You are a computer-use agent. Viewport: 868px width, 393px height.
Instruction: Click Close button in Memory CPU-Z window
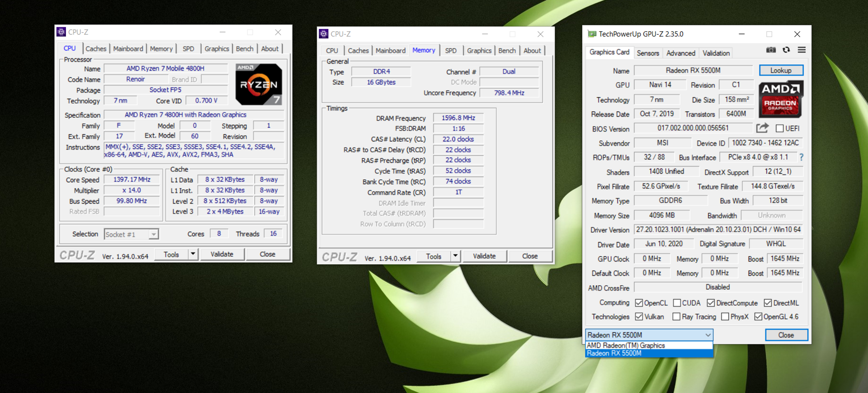(530, 256)
